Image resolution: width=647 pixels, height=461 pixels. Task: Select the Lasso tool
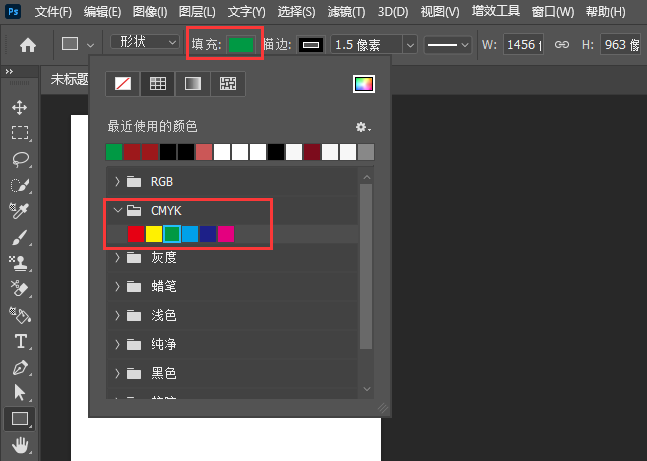pos(20,159)
